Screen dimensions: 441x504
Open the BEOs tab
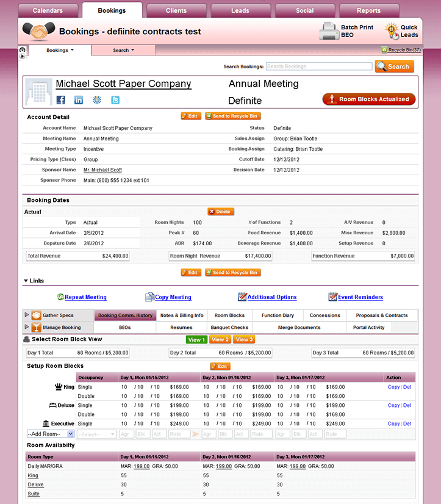point(124,327)
